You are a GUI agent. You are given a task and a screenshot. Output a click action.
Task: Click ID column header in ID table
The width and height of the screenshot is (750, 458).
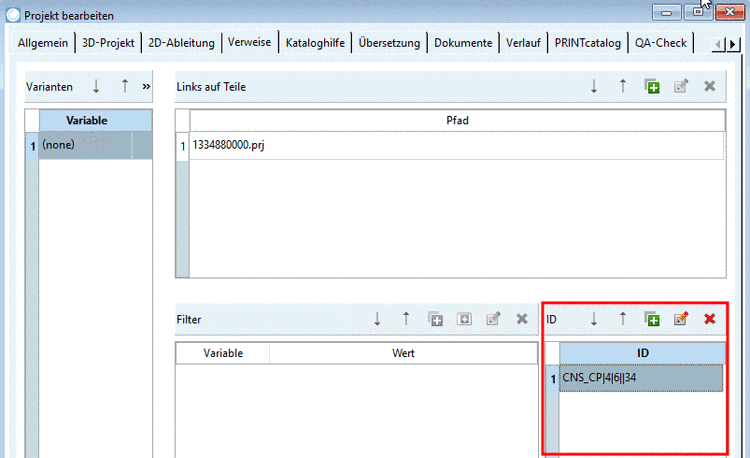point(642,353)
